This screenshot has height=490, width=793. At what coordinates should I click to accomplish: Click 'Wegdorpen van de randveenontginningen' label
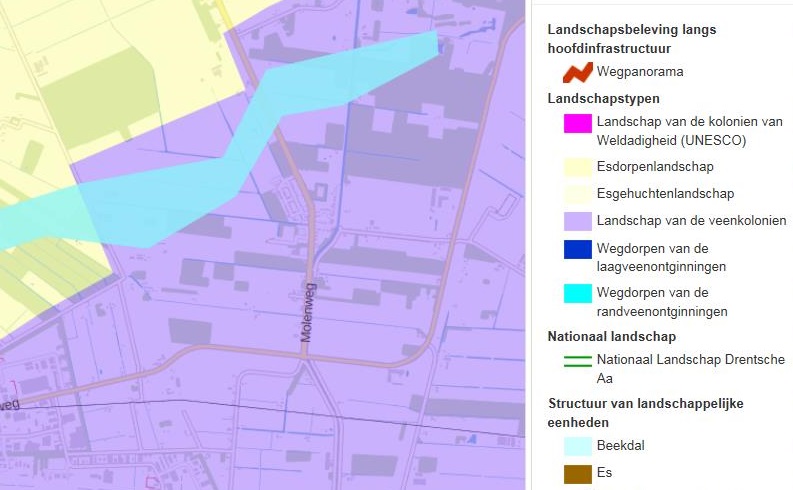(662, 302)
